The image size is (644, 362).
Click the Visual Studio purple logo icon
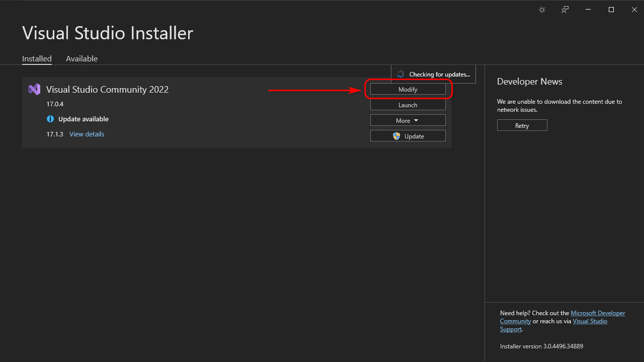tap(34, 89)
